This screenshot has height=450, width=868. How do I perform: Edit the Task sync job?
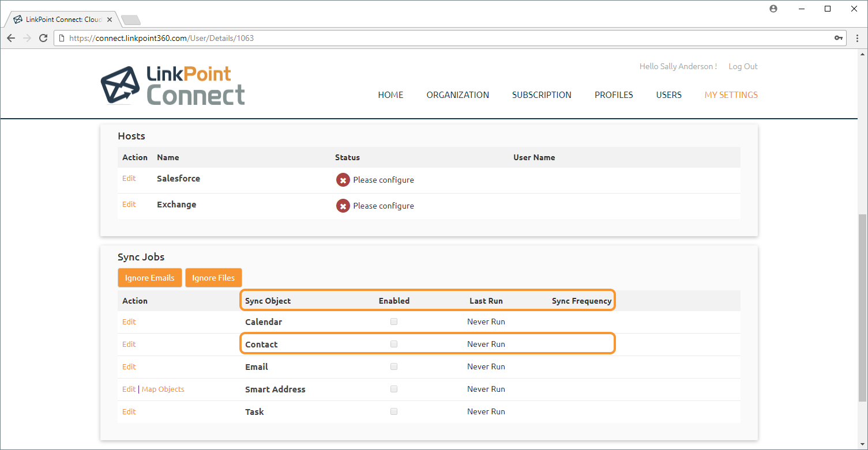(129, 411)
